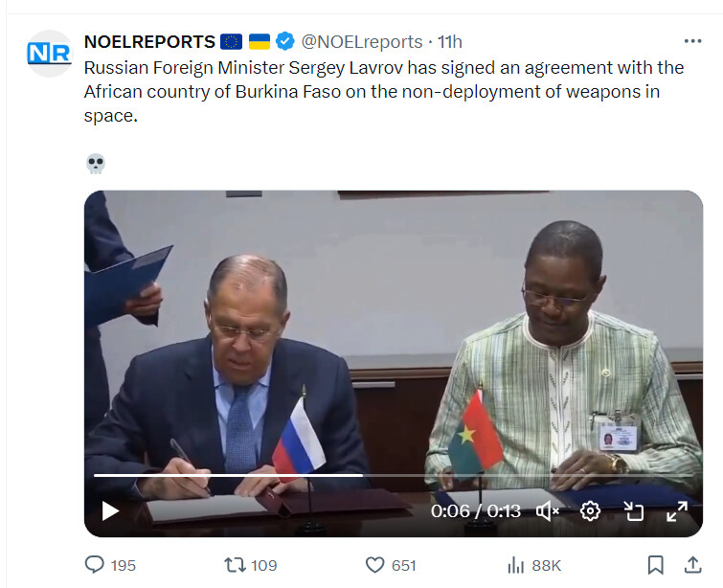Share the tweet using the share icon
The width and height of the screenshot is (723, 588).
(x=691, y=565)
